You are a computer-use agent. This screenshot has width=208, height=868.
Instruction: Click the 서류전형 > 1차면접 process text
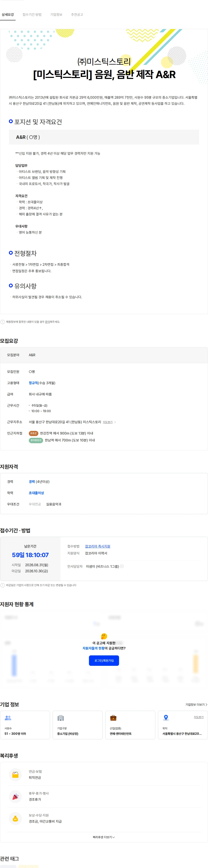(x=41, y=264)
